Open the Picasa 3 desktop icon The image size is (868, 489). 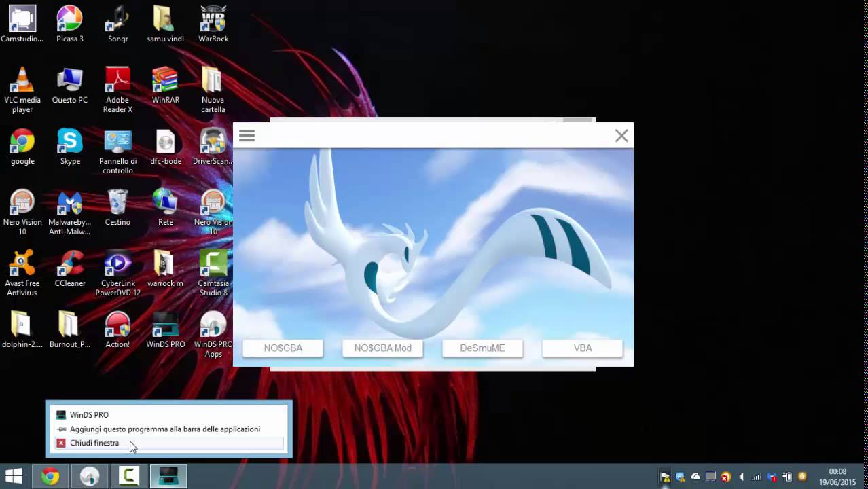pyautogui.click(x=70, y=24)
